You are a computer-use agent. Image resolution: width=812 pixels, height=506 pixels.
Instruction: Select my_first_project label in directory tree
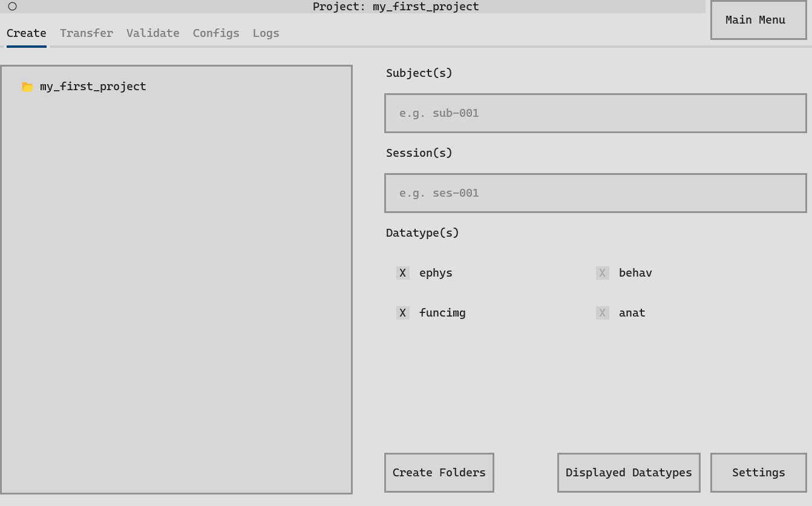coord(93,87)
